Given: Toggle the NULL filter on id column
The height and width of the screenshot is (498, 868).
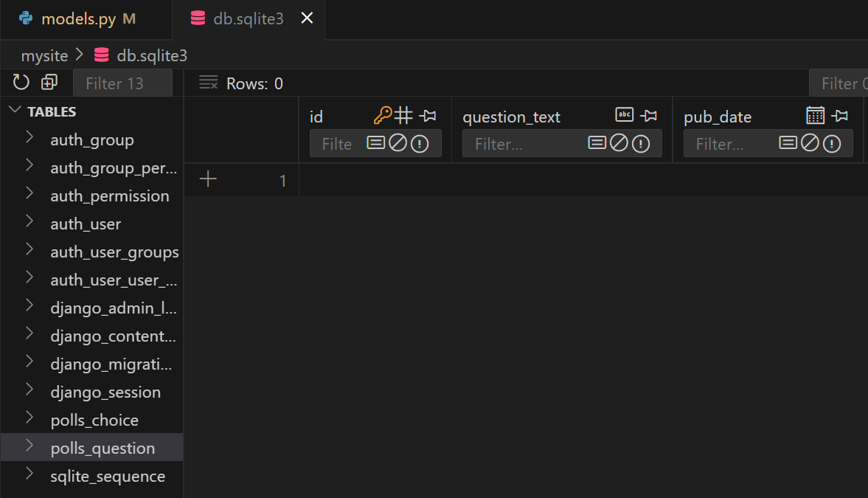Looking at the screenshot, I should 397,143.
